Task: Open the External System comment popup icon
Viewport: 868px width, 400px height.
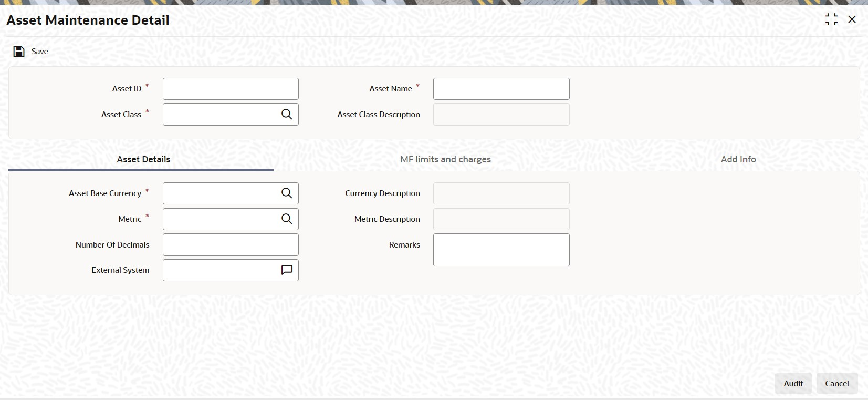Action: click(x=287, y=270)
